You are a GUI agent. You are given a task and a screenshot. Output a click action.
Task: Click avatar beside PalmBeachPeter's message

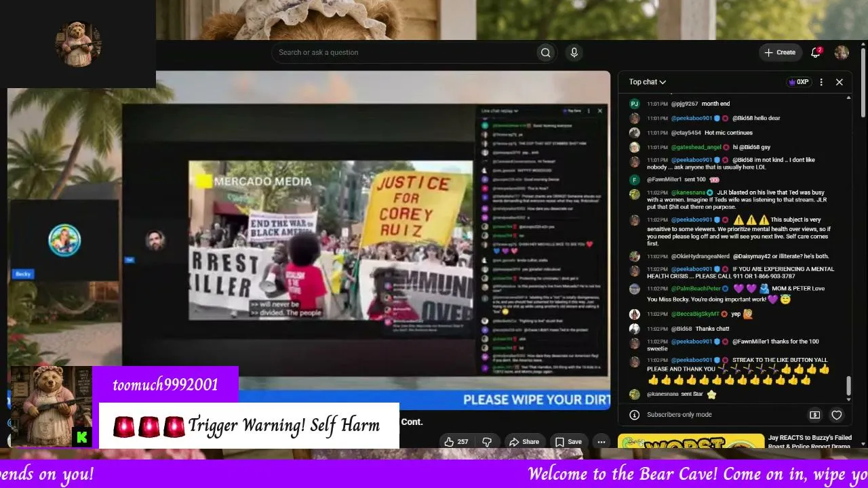[634, 289]
